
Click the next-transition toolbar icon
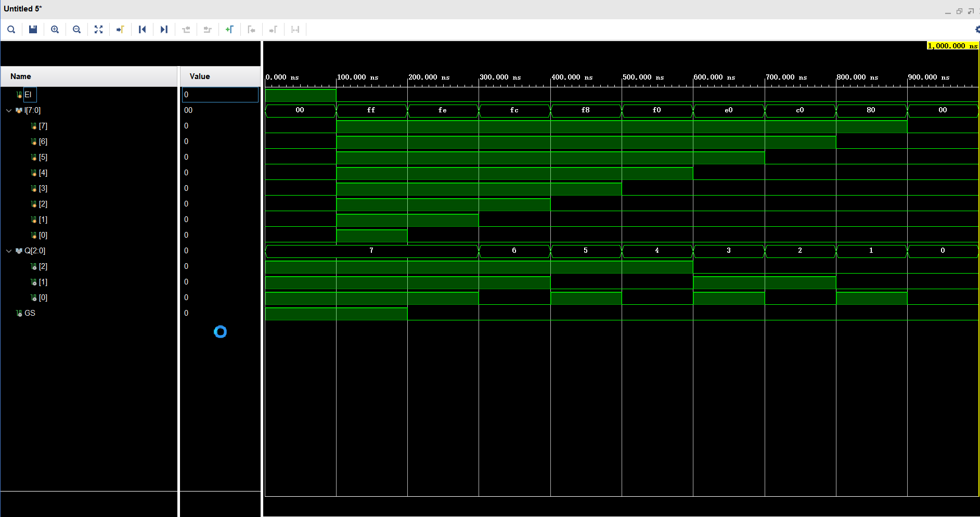208,30
